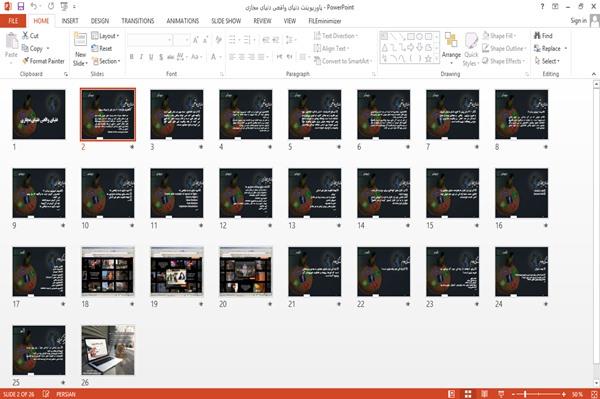
Task: Clear all formatting icon
Action: click(x=218, y=40)
